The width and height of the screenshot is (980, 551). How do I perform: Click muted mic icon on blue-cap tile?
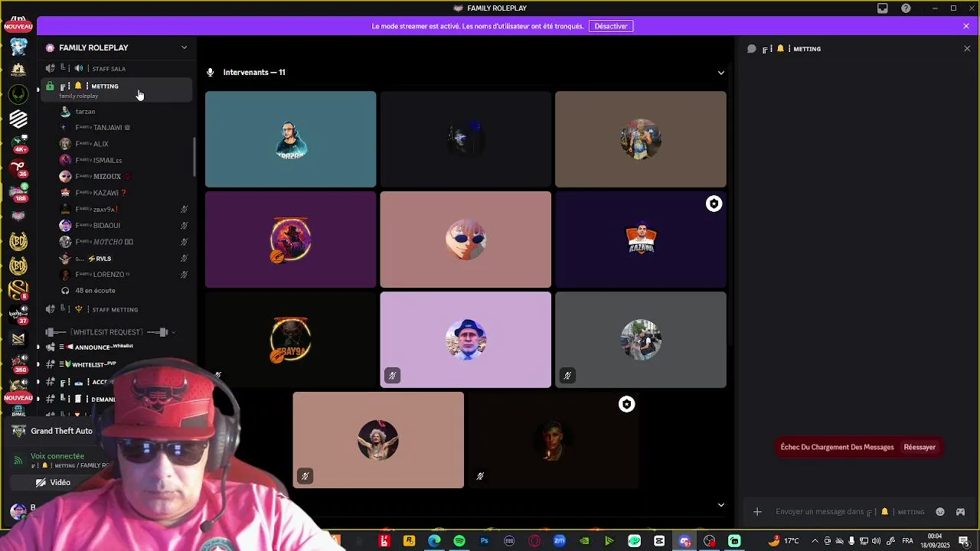tap(392, 376)
